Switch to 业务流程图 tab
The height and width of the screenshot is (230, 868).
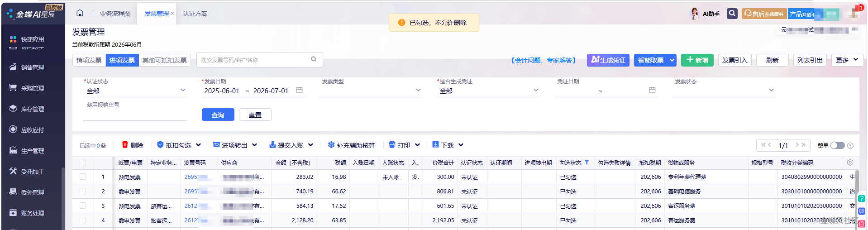(115, 14)
